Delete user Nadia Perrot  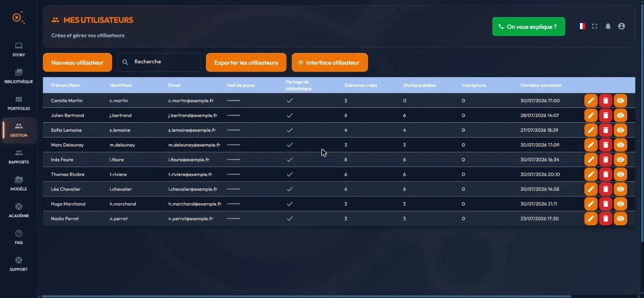coord(605,219)
